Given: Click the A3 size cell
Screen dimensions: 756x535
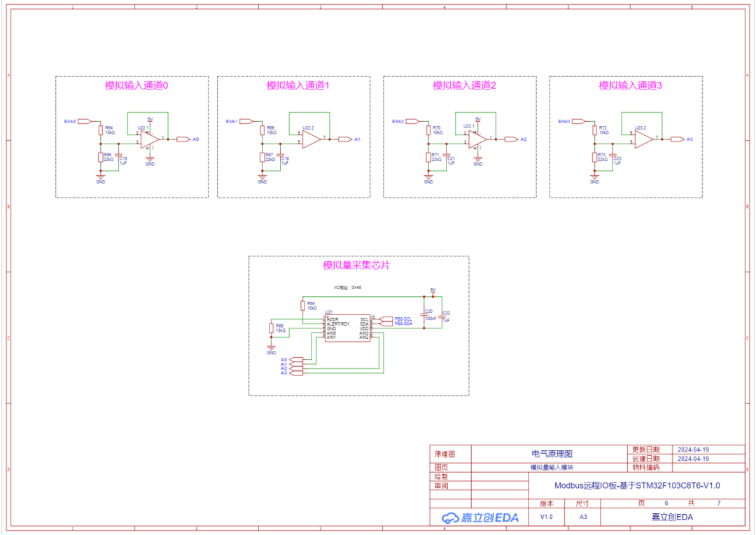Looking at the screenshot, I should click(583, 517).
